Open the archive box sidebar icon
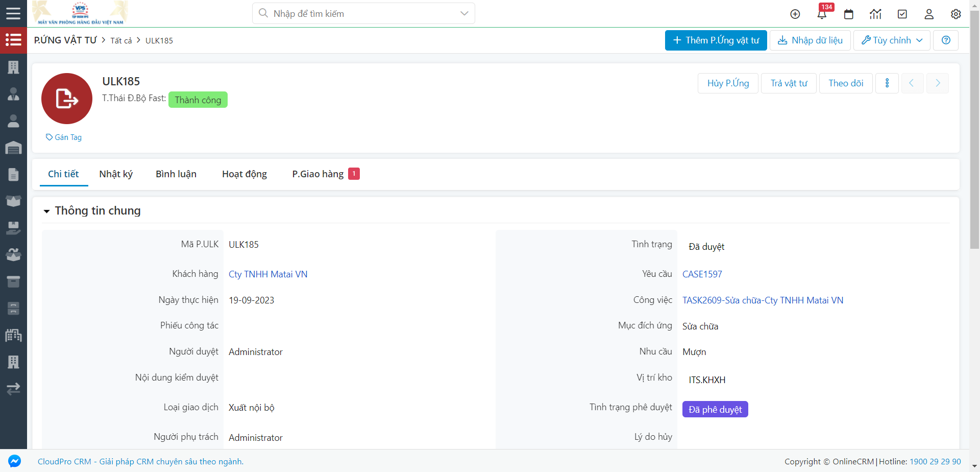Image resolution: width=980 pixels, height=472 pixels. click(13, 281)
